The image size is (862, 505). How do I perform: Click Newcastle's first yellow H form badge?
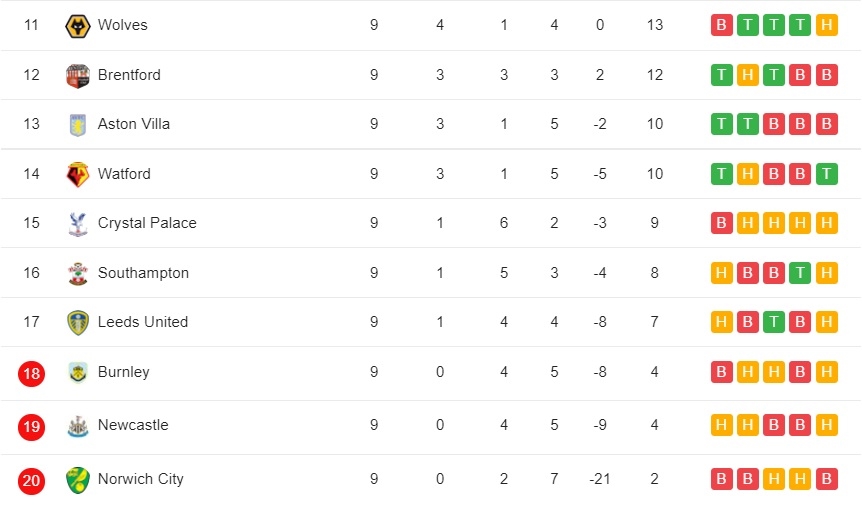tap(721, 425)
